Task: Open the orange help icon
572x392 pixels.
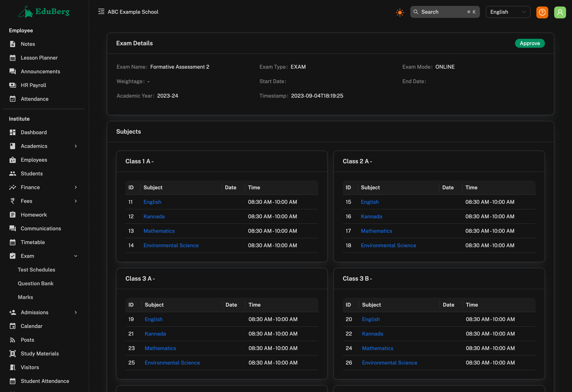Action: pyautogui.click(x=542, y=12)
